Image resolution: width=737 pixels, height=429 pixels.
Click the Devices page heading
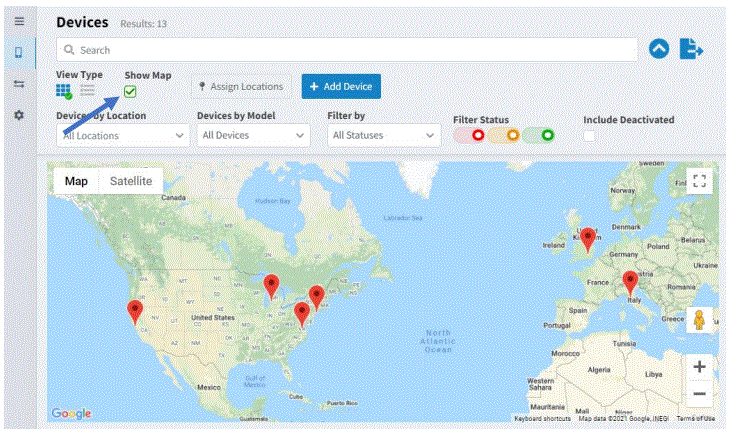pyautogui.click(x=82, y=22)
